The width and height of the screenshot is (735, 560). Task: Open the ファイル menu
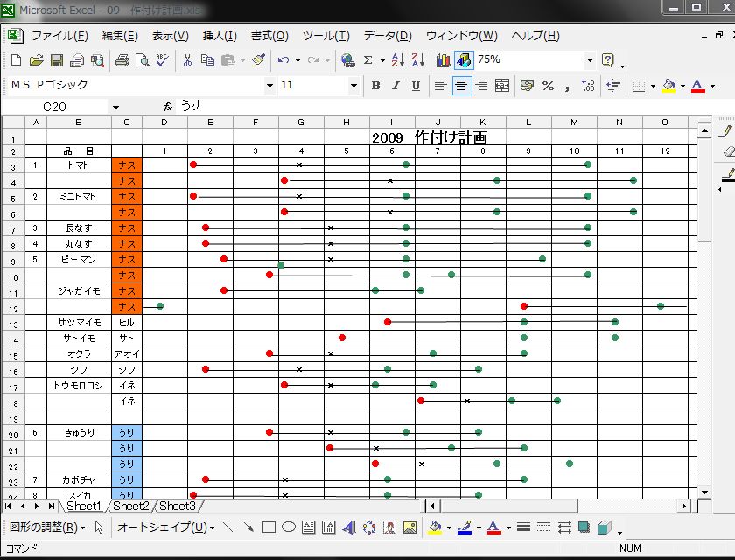59,36
